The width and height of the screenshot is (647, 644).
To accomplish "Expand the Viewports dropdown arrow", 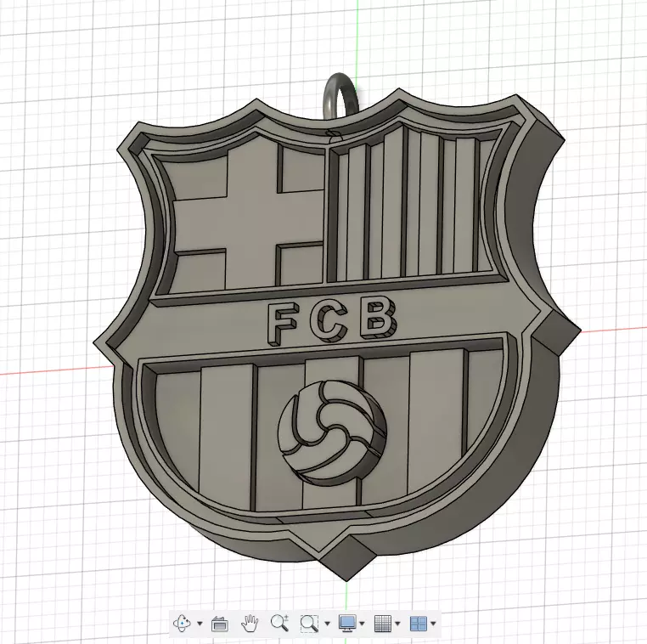I will click(x=433, y=624).
